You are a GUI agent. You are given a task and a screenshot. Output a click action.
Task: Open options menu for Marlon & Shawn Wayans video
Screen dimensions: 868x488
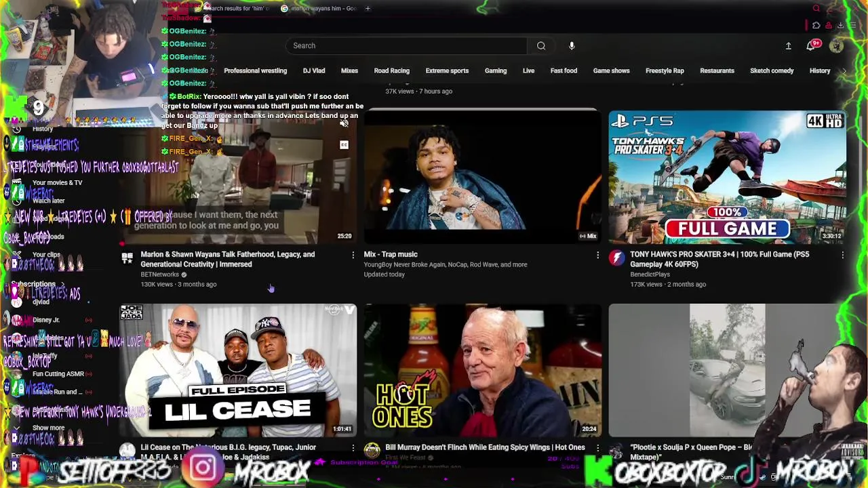click(353, 255)
